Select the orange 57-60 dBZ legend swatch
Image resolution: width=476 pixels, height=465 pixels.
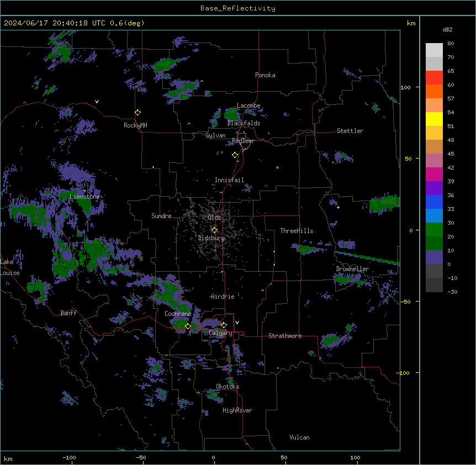pyautogui.click(x=434, y=91)
